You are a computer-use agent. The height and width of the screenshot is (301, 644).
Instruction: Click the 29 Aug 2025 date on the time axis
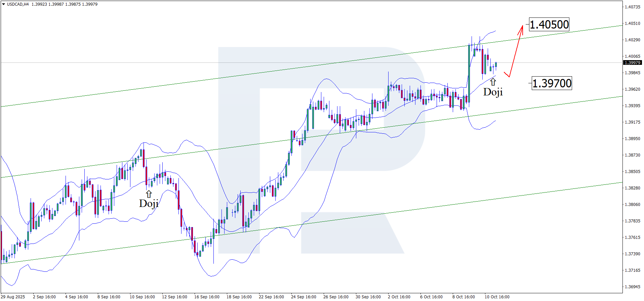point(13,297)
